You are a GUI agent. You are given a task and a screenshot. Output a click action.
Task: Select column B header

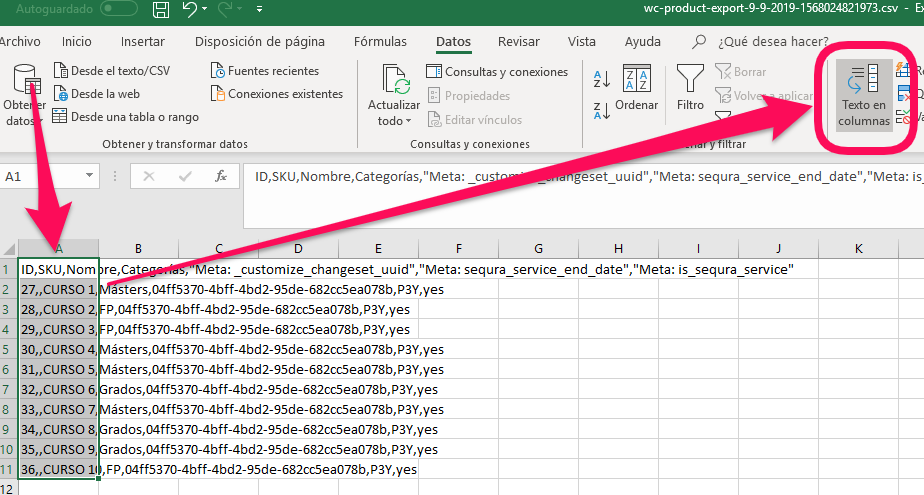point(138,249)
